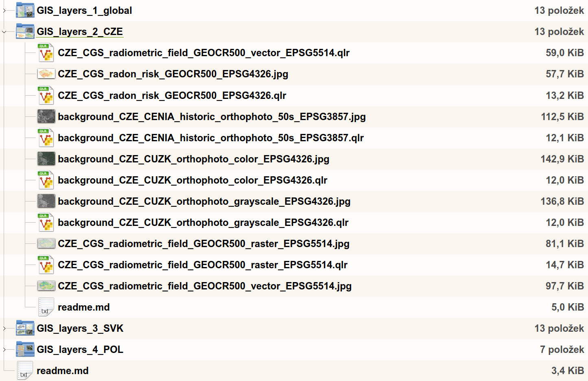Click text file icon of nested readme.md

tap(46, 307)
